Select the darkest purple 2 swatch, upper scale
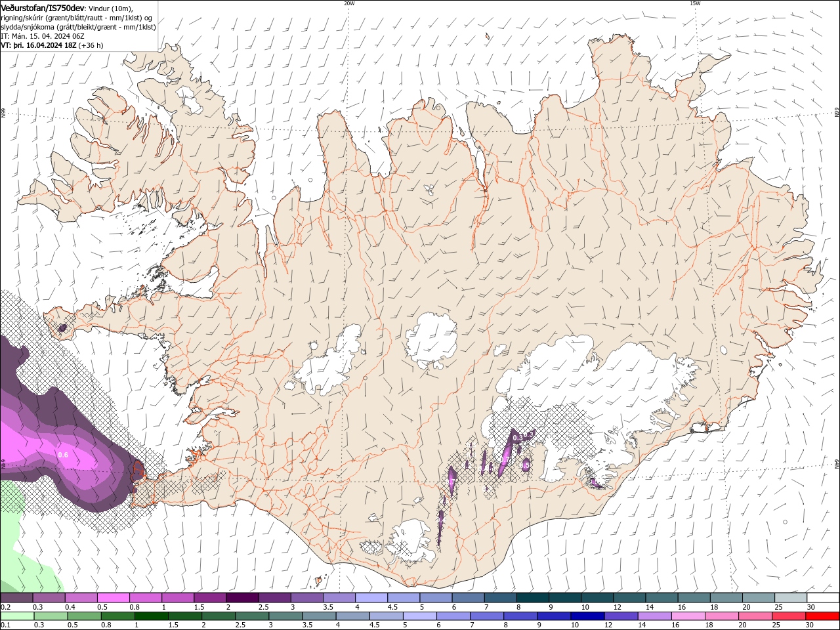This screenshot has width=840, height=630. [241, 598]
